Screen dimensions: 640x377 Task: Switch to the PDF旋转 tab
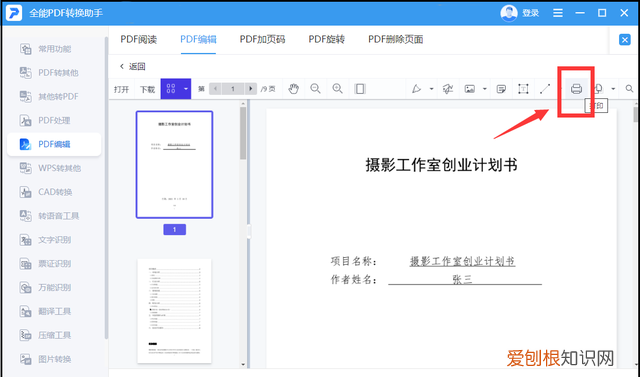pyautogui.click(x=327, y=39)
